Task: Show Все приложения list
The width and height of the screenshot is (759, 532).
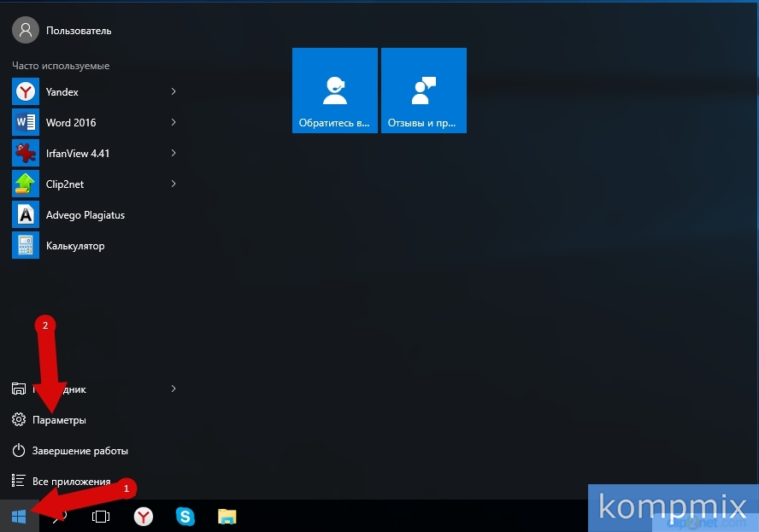Action: (x=71, y=482)
